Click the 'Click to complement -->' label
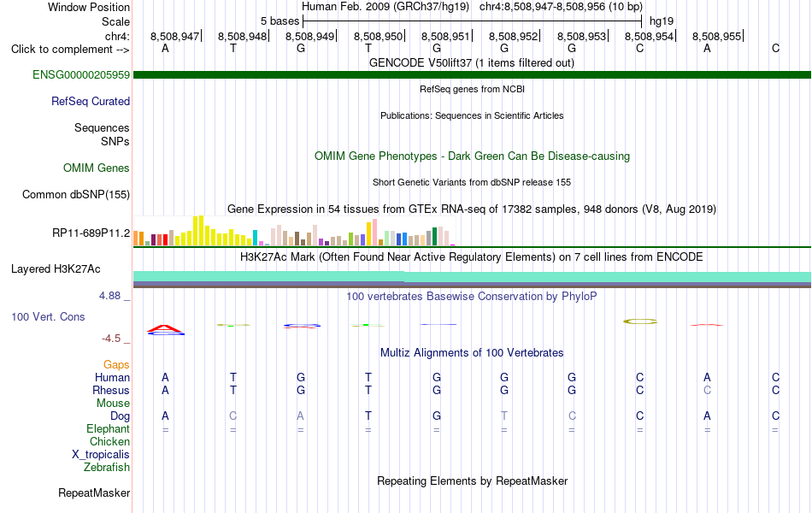The height and width of the screenshot is (513, 812). tap(70, 50)
